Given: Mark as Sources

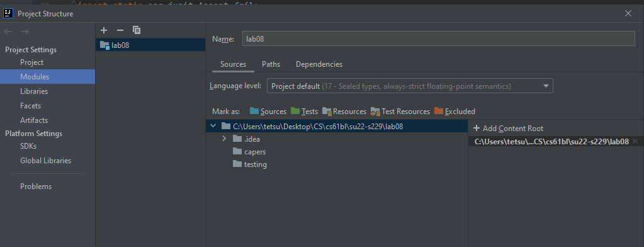Looking at the screenshot, I should click(268, 112).
